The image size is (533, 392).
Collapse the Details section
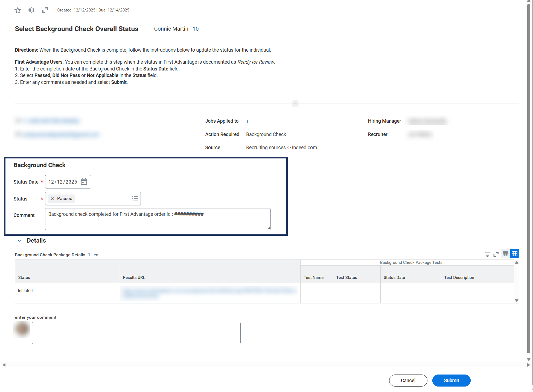(x=19, y=241)
